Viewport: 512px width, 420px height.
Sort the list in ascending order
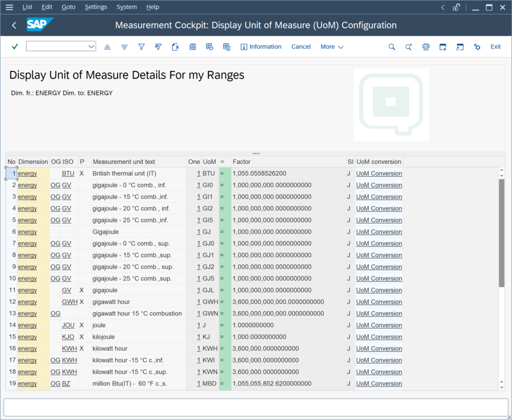pyautogui.click(x=107, y=47)
